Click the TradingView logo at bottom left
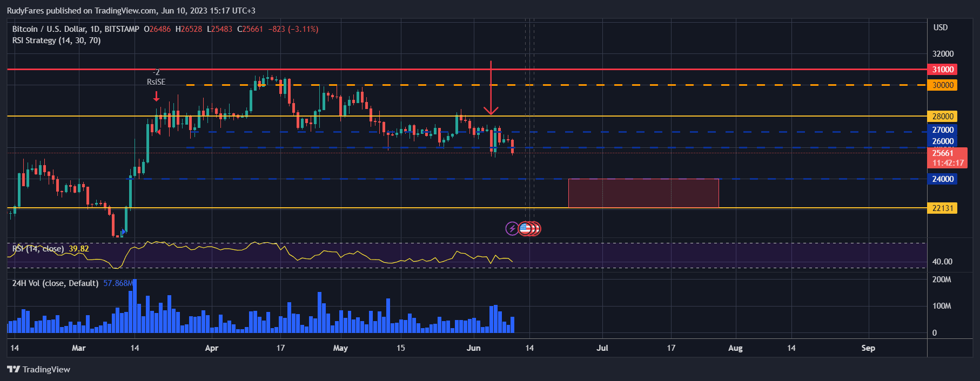Screen dimensions: 980x381 (39, 370)
